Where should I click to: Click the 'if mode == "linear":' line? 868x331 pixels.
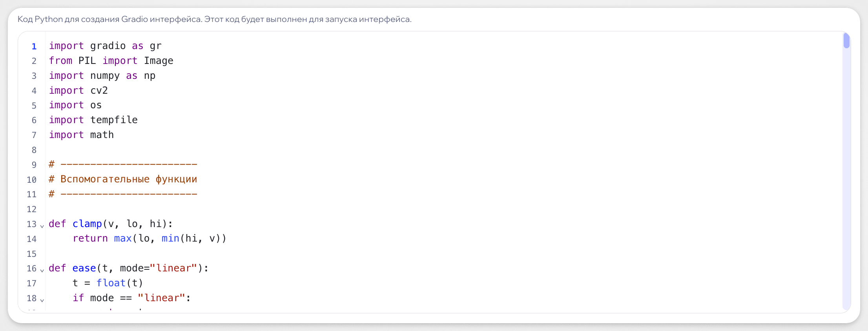131,298
